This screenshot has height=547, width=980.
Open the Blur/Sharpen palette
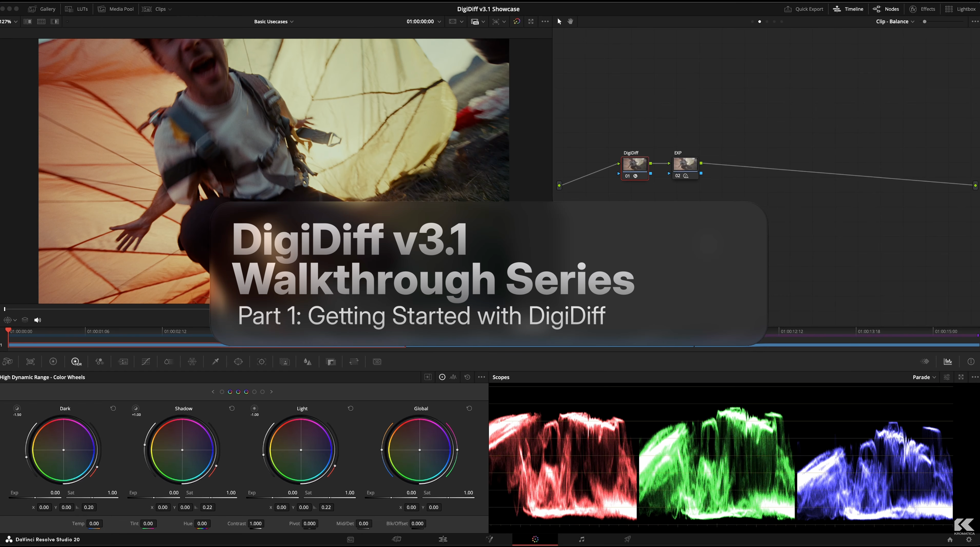click(307, 362)
